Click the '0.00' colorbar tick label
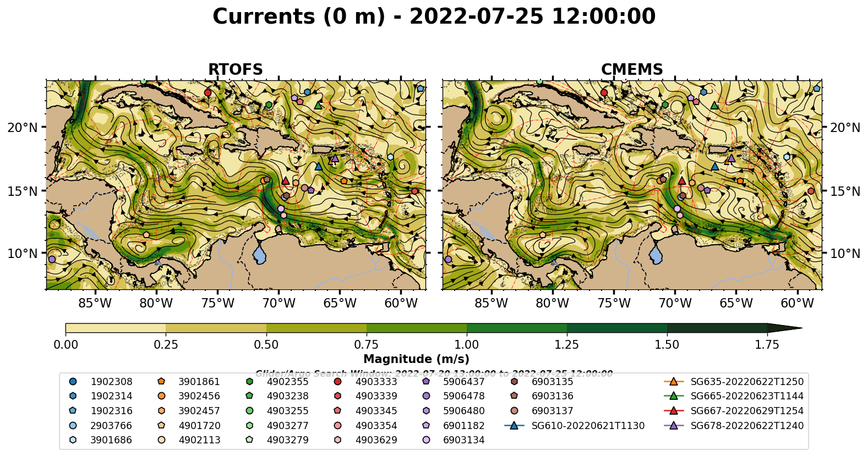The width and height of the screenshot is (868, 456). tap(65, 345)
